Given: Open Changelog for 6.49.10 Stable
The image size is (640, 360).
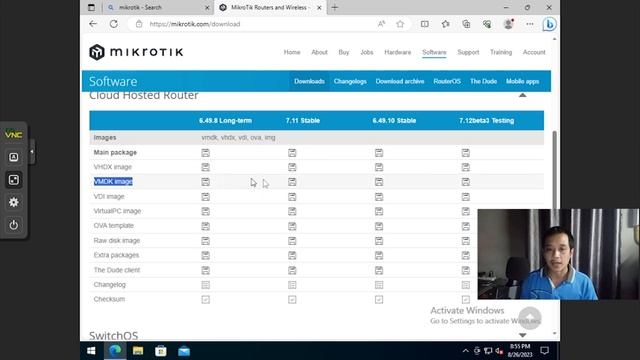Looking at the screenshot, I should pyautogui.click(x=379, y=285).
